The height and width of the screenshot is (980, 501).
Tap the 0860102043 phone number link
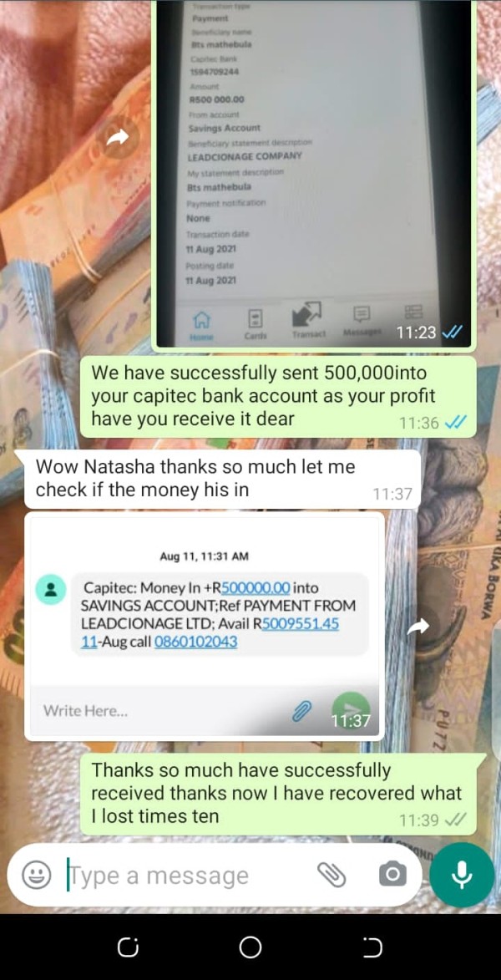click(195, 642)
